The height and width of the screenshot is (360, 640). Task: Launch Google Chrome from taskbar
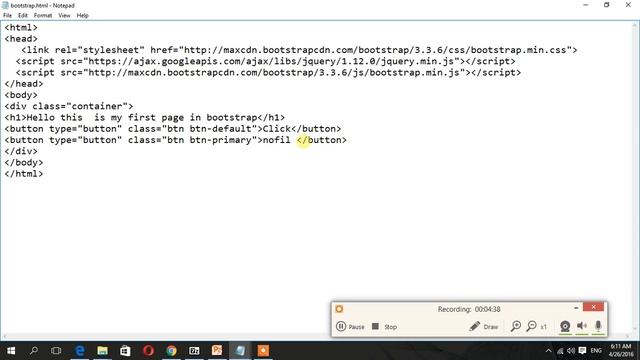171,351
